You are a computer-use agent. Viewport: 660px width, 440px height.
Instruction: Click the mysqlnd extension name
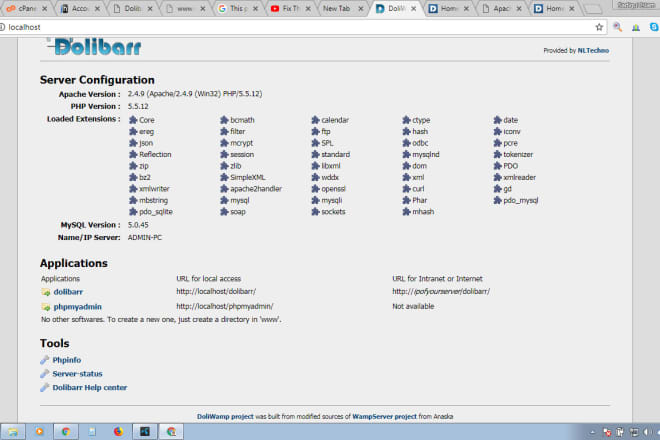pos(426,155)
